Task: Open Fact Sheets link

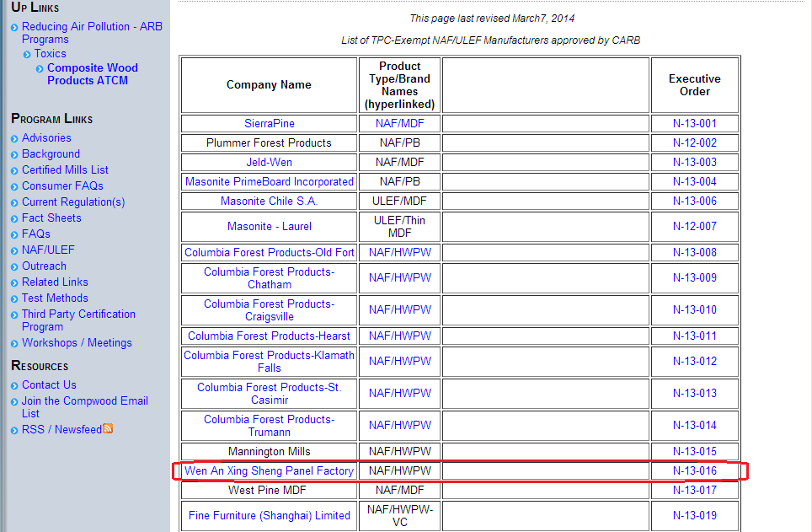Action: point(51,218)
